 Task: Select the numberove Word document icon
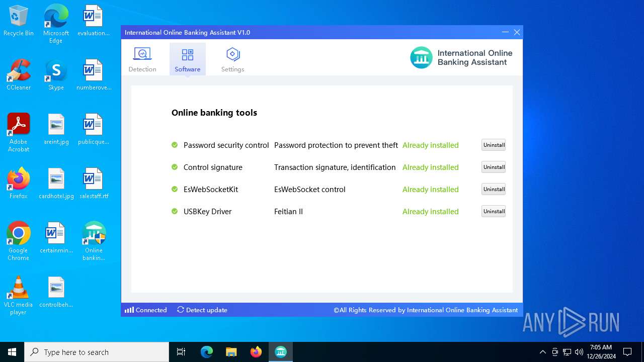pyautogui.click(x=94, y=75)
